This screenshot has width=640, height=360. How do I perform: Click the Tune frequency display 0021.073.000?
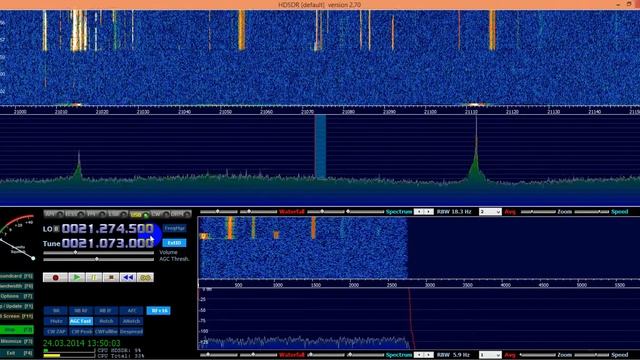[x=107, y=243]
